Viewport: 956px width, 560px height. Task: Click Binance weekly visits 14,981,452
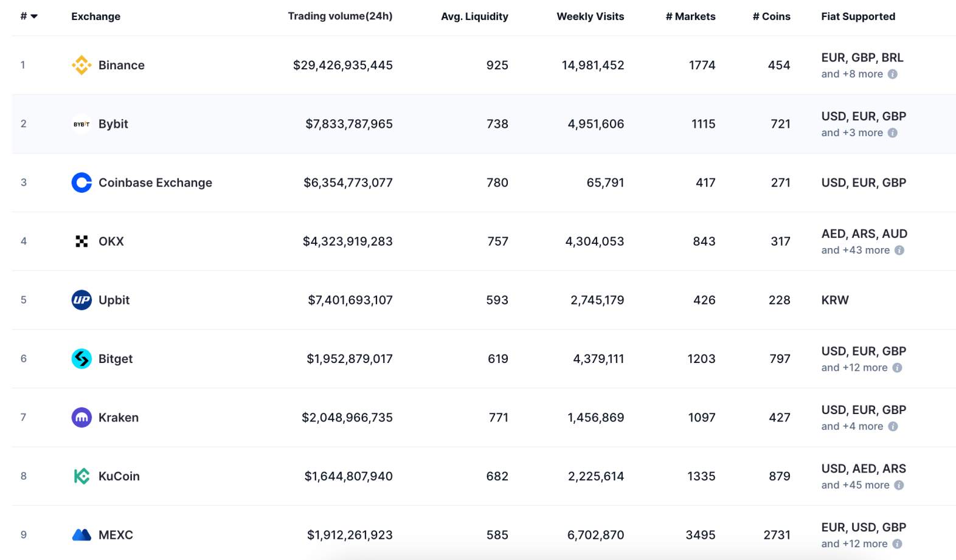click(593, 65)
